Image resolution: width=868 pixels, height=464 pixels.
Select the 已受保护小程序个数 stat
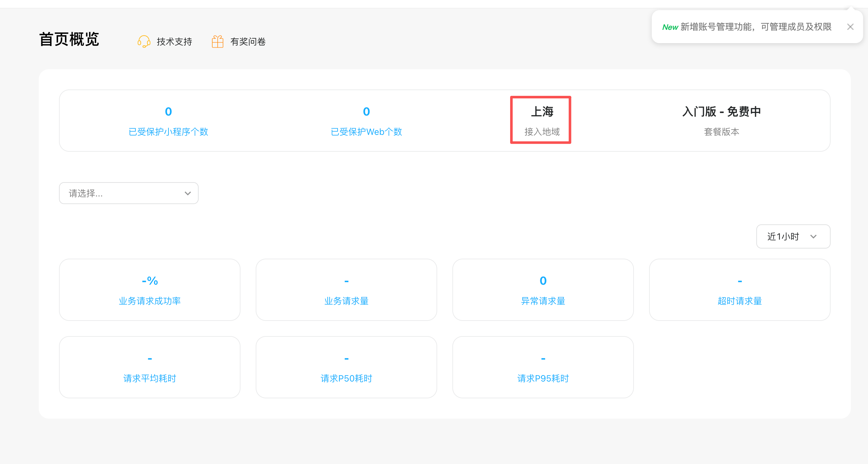point(168,131)
